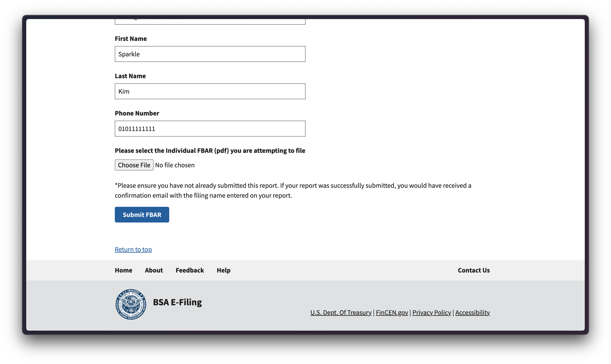The height and width of the screenshot is (364, 611).
Task: Open the Privacy Policy link
Action: (x=432, y=312)
